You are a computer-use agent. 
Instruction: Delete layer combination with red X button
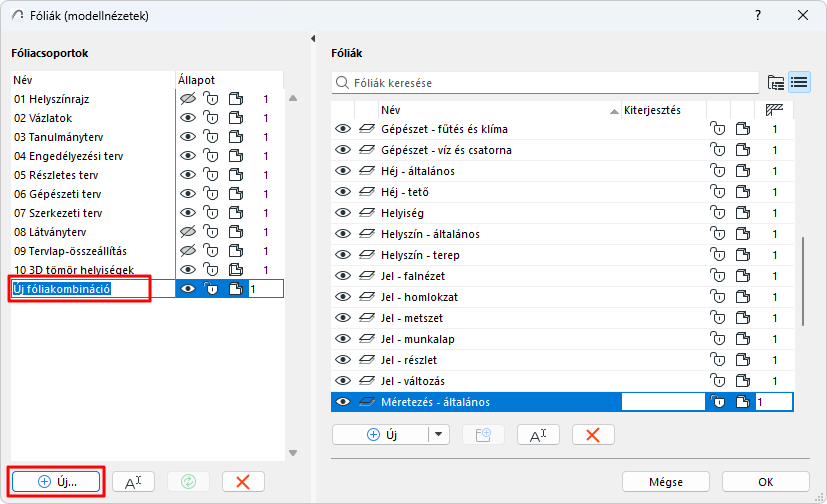[242, 481]
